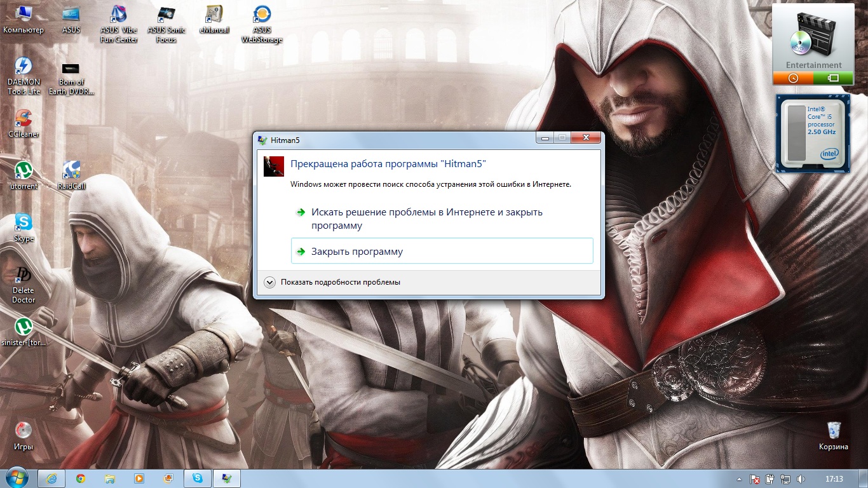Click the power plug tray icon

pyautogui.click(x=770, y=479)
